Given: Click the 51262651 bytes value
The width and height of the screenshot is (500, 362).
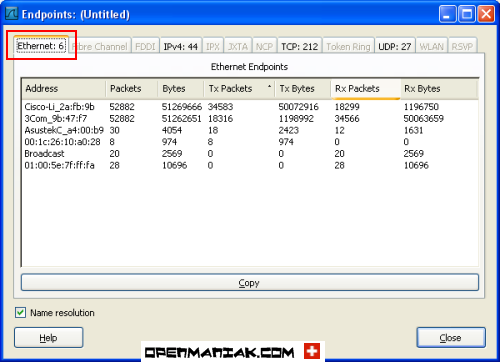Looking at the screenshot, I should tap(182, 118).
